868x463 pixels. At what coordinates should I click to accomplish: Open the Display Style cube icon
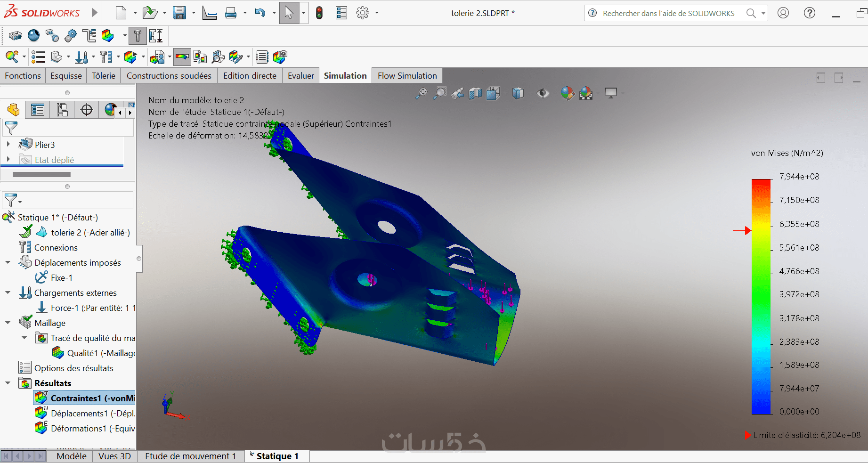coord(518,93)
